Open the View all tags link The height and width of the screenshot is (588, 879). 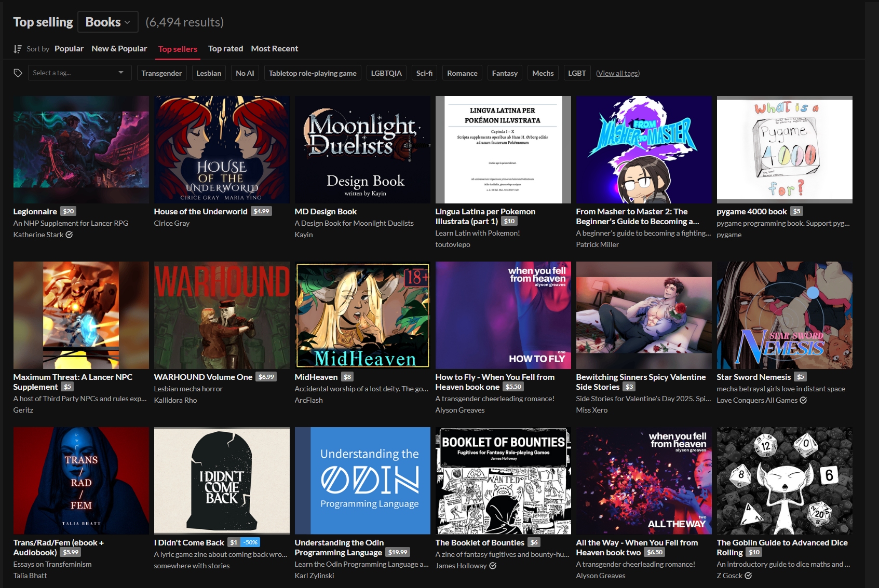pyautogui.click(x=617, y=73)
